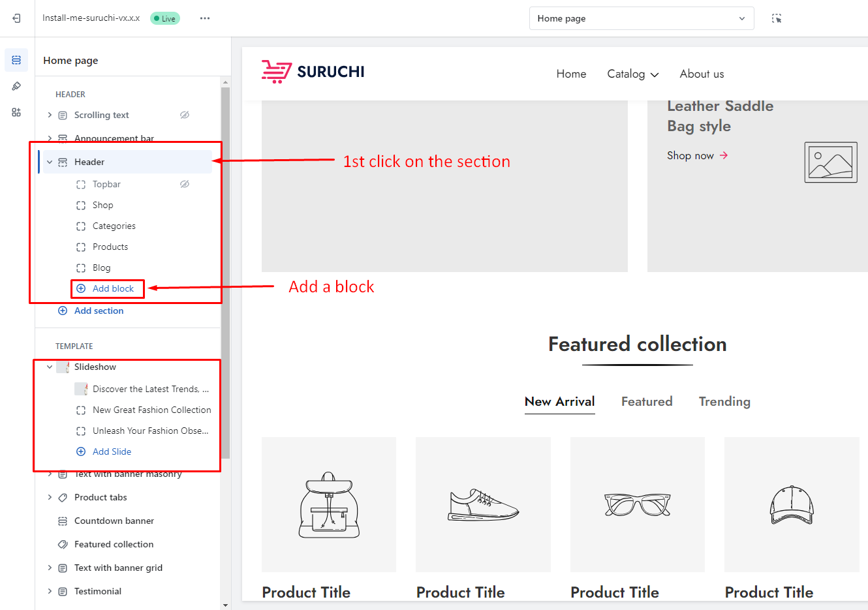Open About us in the store navigation
868x610 pixels.
(x=702, y=74)
